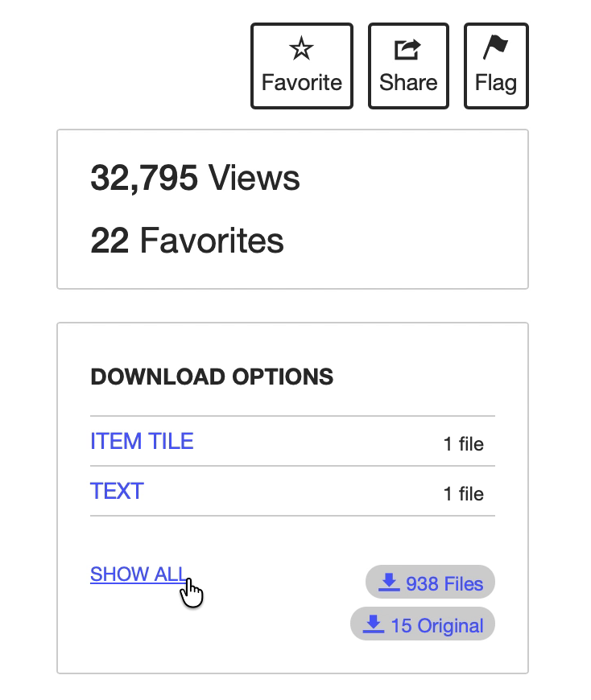Open the TEXT download link
The width and height of the screenshot is (591, 700).
coord(117,491)
